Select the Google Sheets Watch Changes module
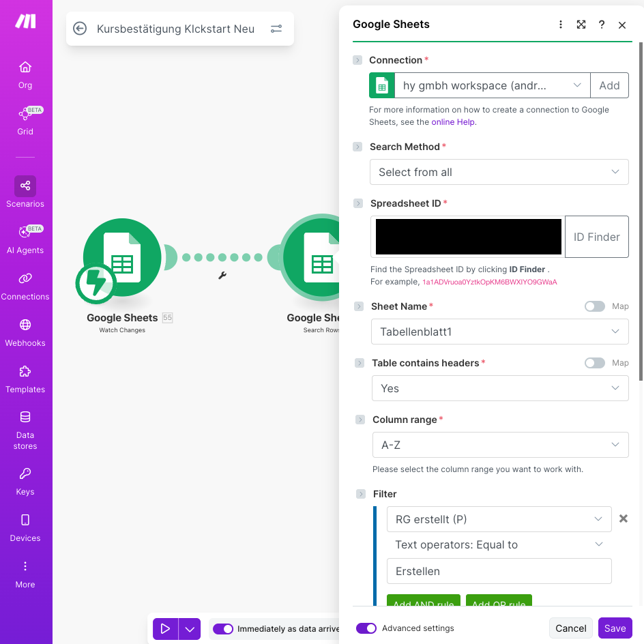Image resolution: width=644 pixels, height=644 pixels. [122, 257]
